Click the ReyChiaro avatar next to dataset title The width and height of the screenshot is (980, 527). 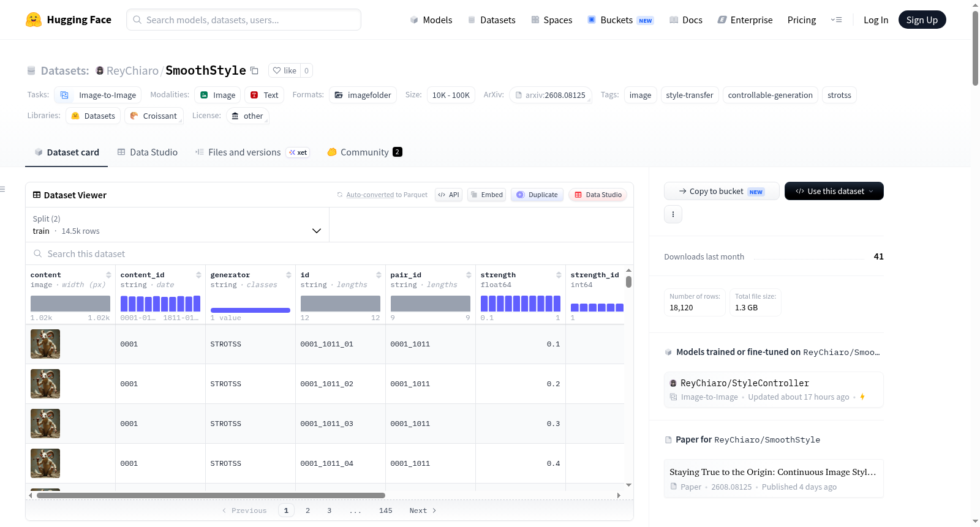click(x=99, y=70)
